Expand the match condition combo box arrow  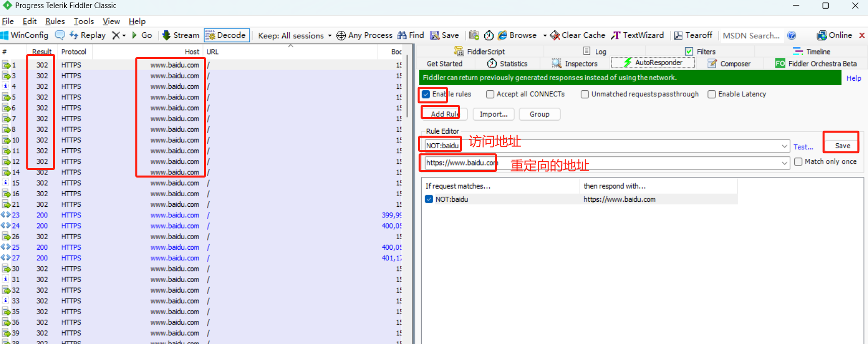pyautogui.click(x=785, y=146)
